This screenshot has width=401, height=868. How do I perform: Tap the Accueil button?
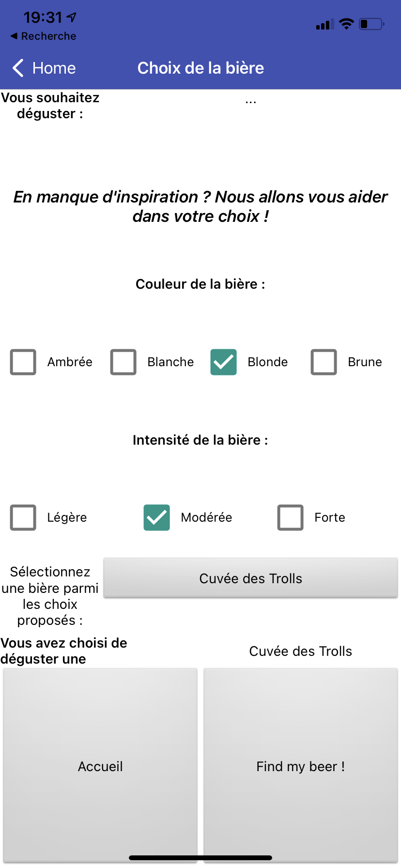coord(100,766)
